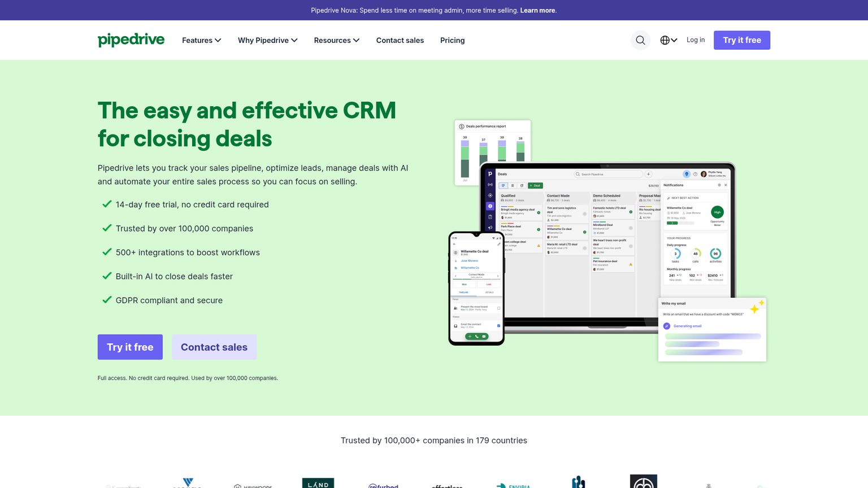The height and width of the screenshot is (488, 868).
Task: Click text GDPR compliant and secure
Action: pos(169,300)
